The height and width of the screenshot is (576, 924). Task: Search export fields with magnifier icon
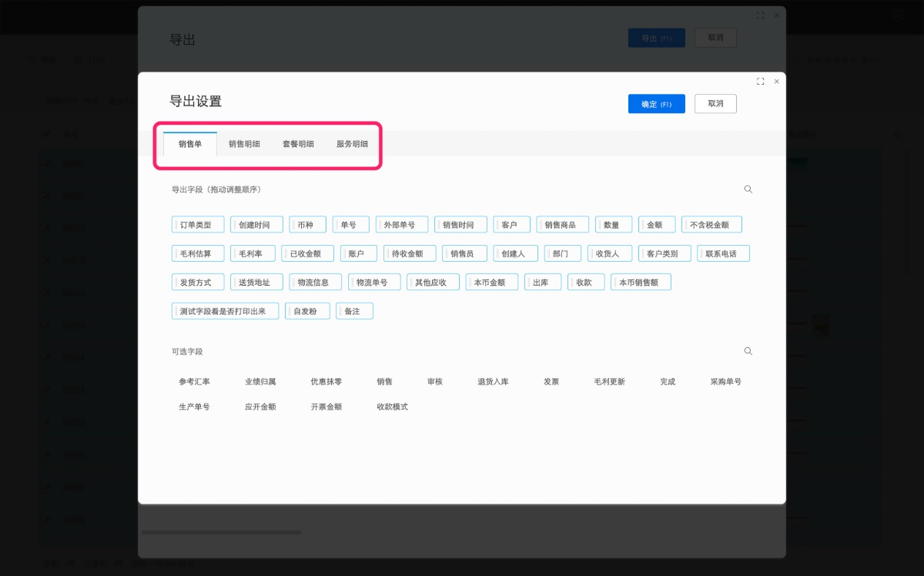pos(748,189)
